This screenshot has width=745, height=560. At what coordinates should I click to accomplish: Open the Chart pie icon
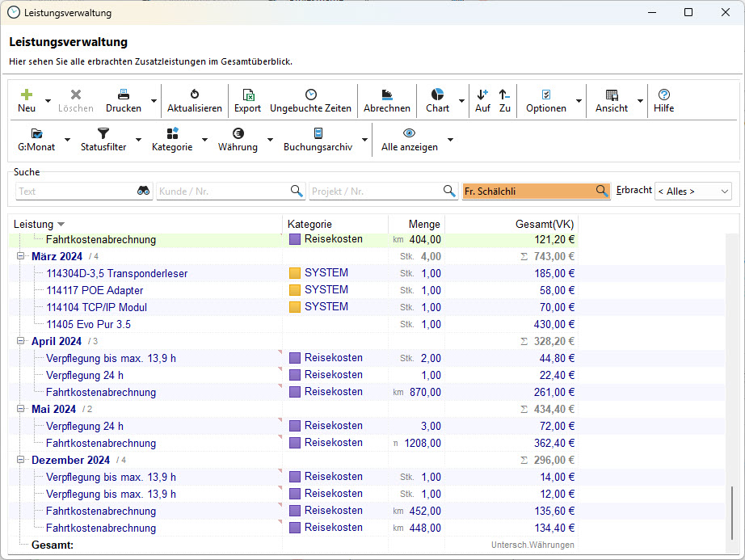437,95
